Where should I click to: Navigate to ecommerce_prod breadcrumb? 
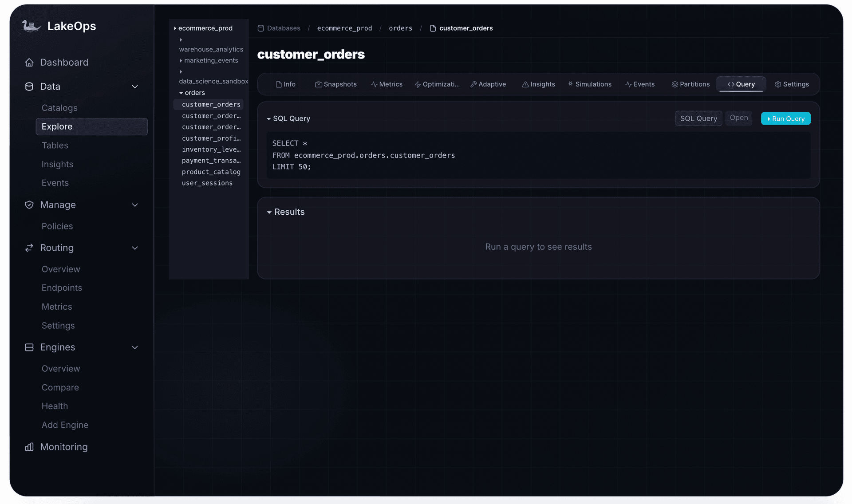click(x=344, y=28)
